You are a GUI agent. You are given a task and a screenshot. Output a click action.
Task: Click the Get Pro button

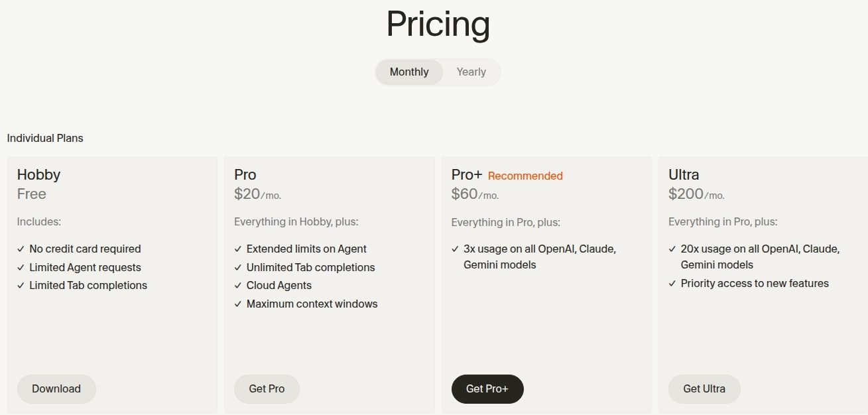tap(267, 389)
